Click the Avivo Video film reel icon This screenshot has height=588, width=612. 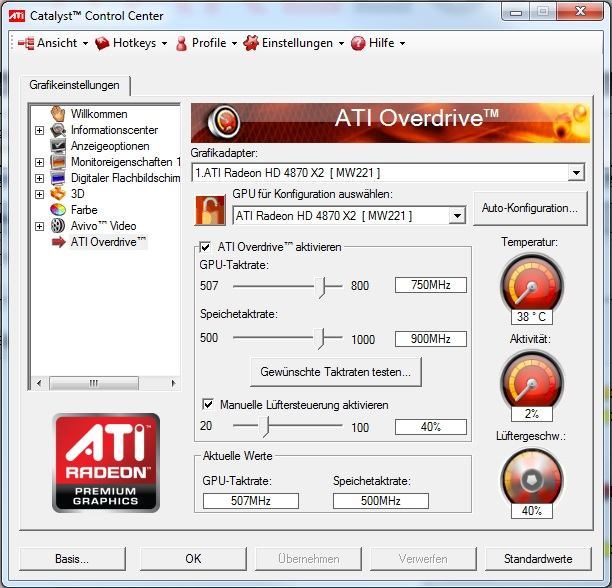click(58, 226)
